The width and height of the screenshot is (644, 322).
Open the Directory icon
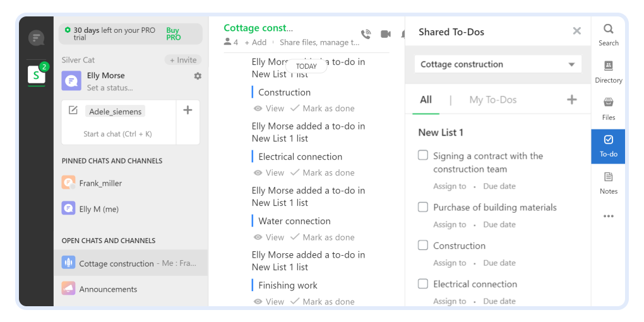[x=608, y=66]
